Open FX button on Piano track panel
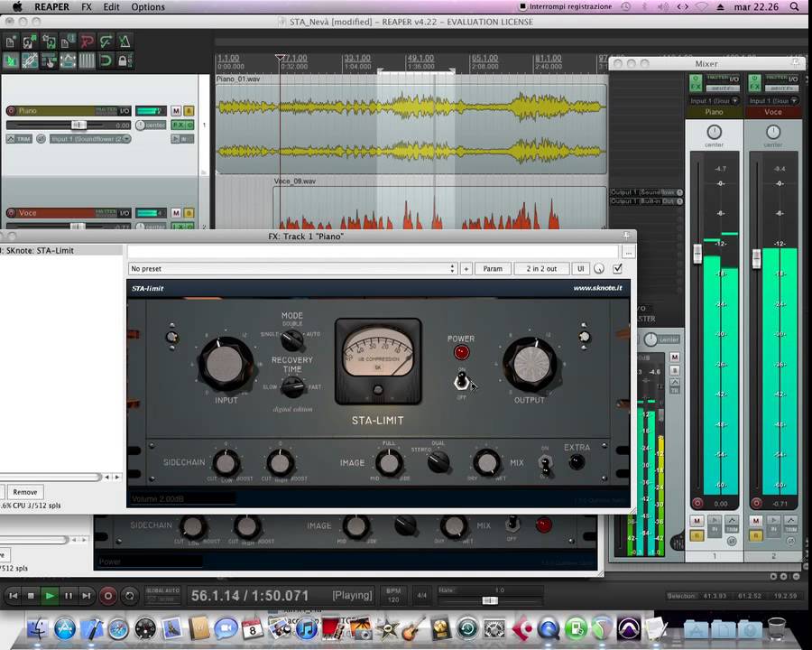812x650 pixels. [179, 125]
